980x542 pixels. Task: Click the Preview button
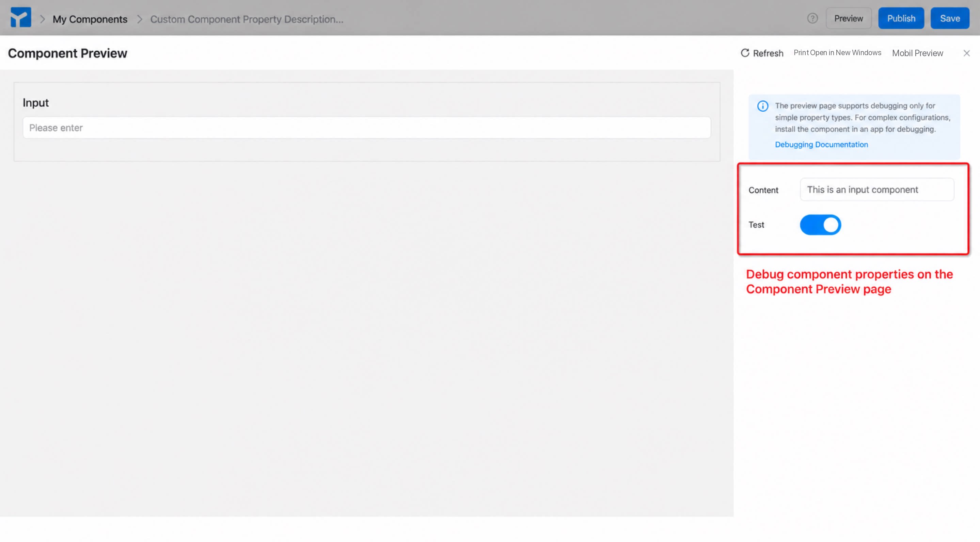coord(848,18)
